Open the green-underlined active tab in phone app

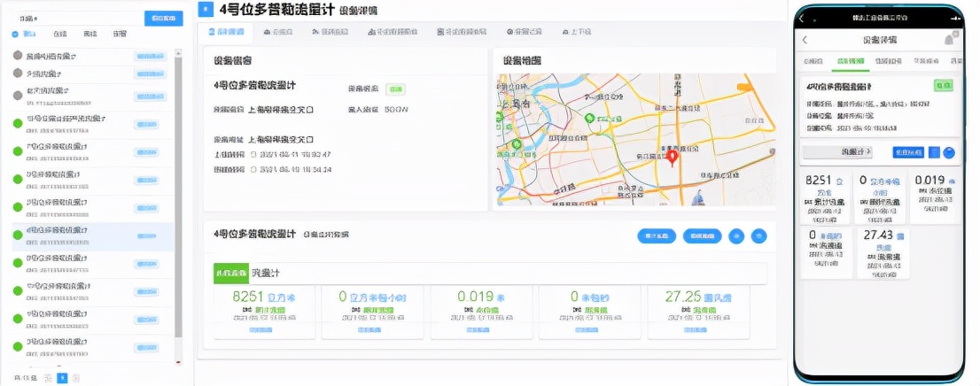tap(850, 61)
